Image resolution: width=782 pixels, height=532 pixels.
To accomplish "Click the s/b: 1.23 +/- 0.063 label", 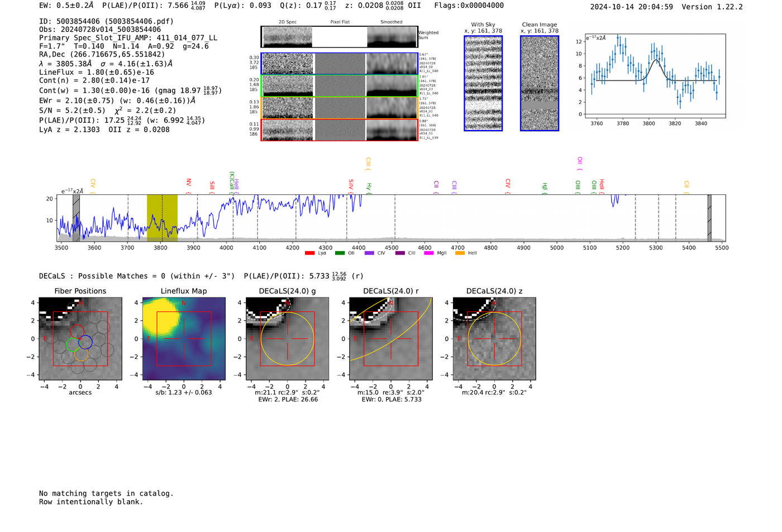I will tap(184, 392).
